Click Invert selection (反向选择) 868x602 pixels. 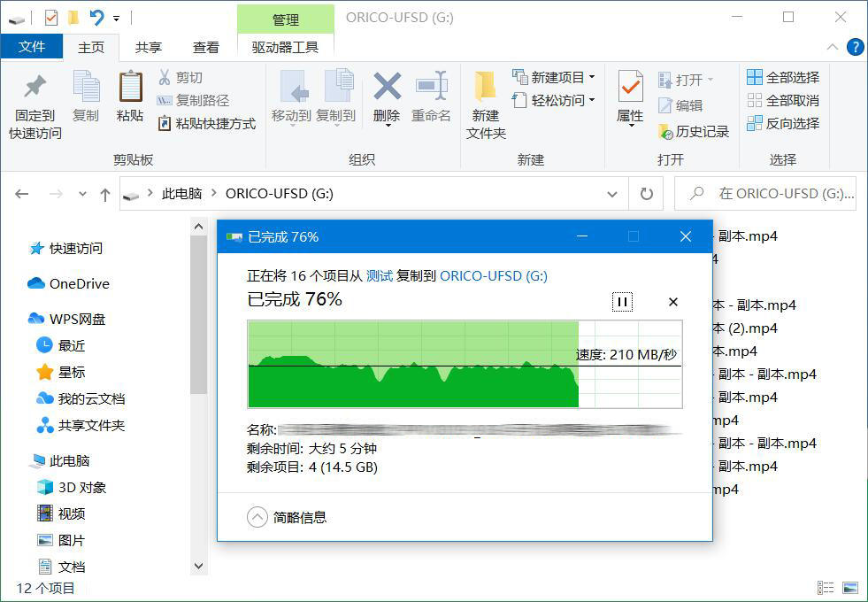[x=783, y=123]
